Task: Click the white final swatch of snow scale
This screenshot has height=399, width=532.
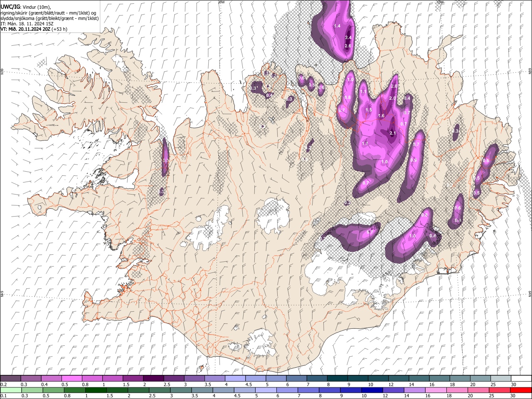Action: click(x=521, y=378)
